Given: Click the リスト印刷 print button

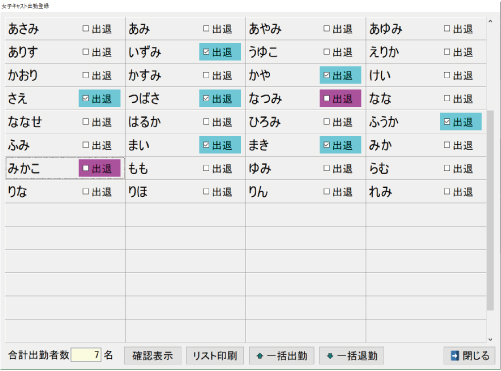Looking at the screenshot, I should coord(215,356).
